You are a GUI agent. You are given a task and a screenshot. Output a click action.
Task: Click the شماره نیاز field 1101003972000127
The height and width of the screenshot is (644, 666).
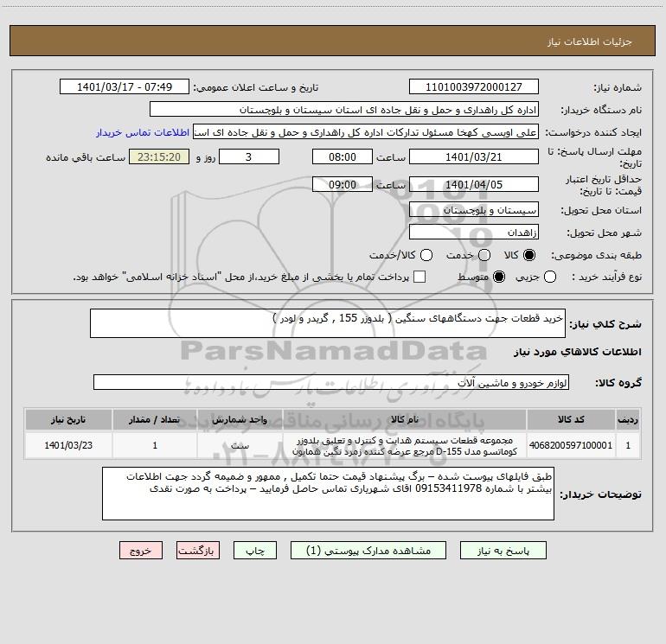pos(474,87)
